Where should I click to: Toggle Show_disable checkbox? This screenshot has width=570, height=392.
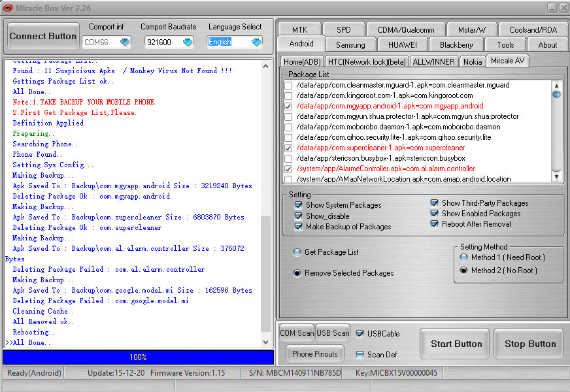tap(299, 216)
